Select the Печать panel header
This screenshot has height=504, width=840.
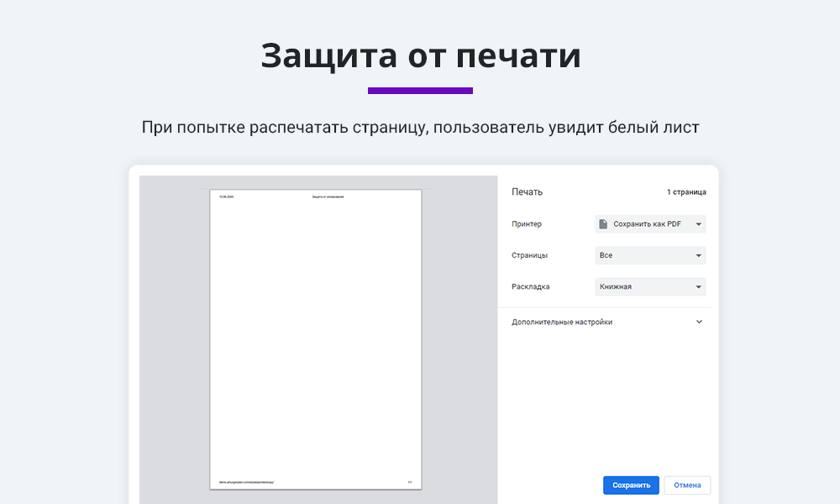click(526, 192)
